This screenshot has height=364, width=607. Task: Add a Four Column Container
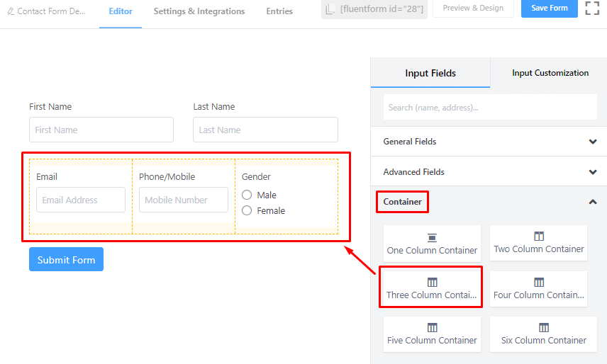pos(539,283)
